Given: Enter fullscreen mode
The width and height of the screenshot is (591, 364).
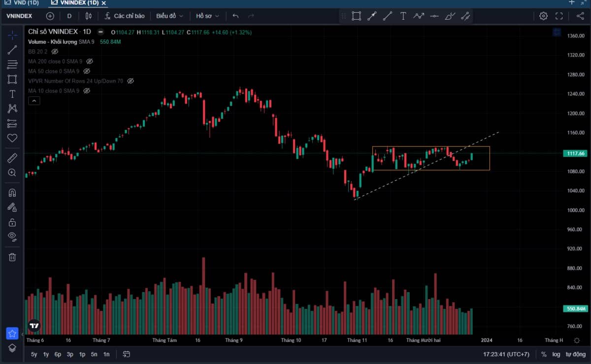Looking at the screenshot, I should [559, 16].
